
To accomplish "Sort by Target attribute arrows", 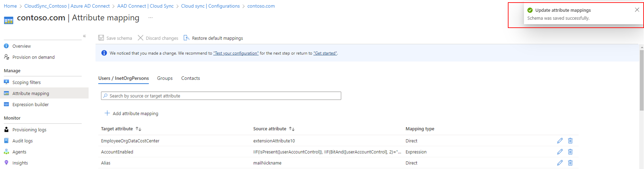I will [x=138, y=129].
